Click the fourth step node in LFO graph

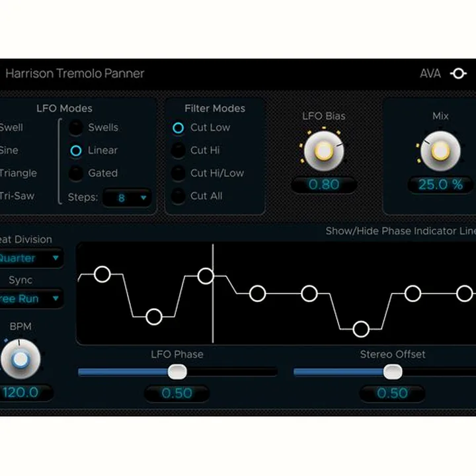(x=257, y=294)
